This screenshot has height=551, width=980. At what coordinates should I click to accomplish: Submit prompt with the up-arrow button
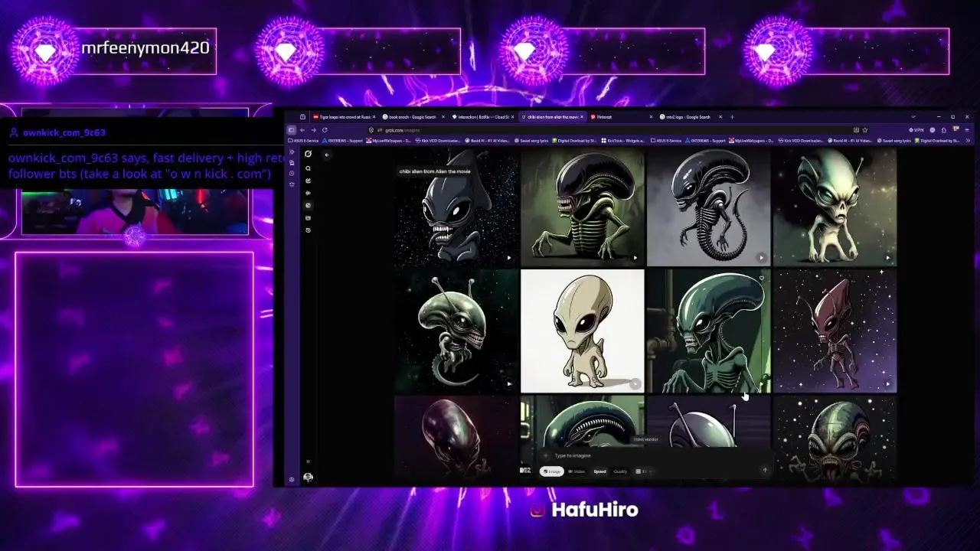click(x=764, y=471)
